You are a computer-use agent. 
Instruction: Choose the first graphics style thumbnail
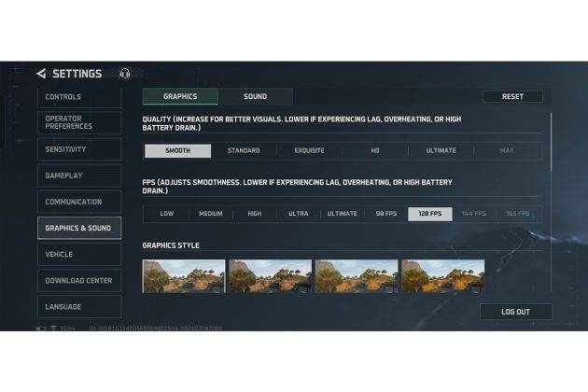[184, 276]
